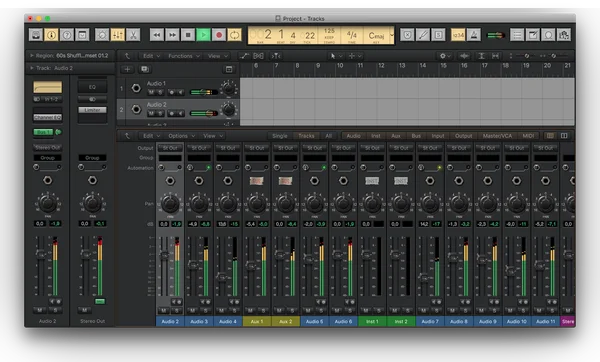The height and width of the screenshot is (362, 600).
Task: Toggle waveform zoom button
Action: (x=464, y=56)
